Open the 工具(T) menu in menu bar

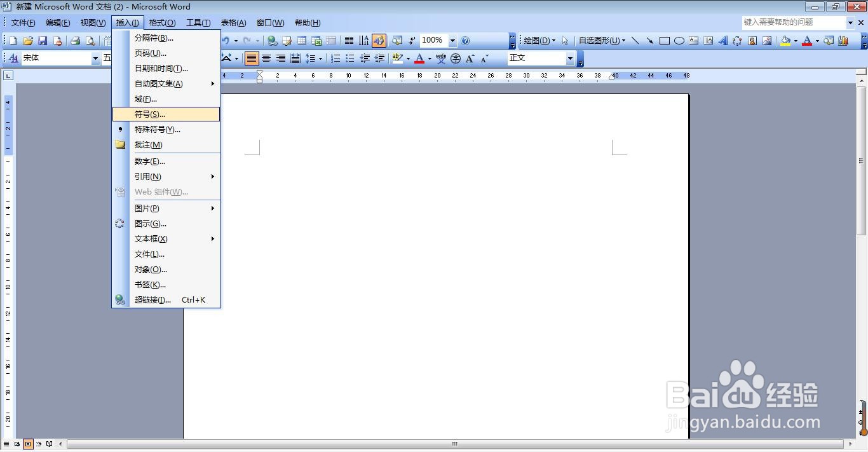[x=198, y=23]
